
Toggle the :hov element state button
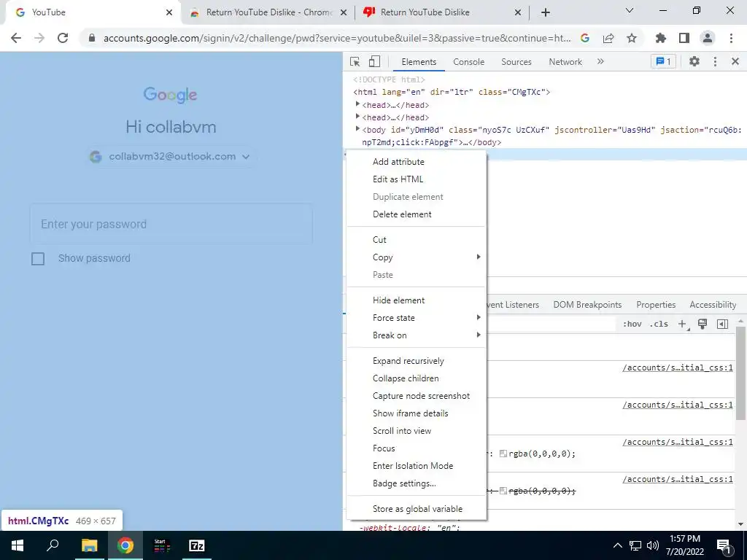[632, 324]
